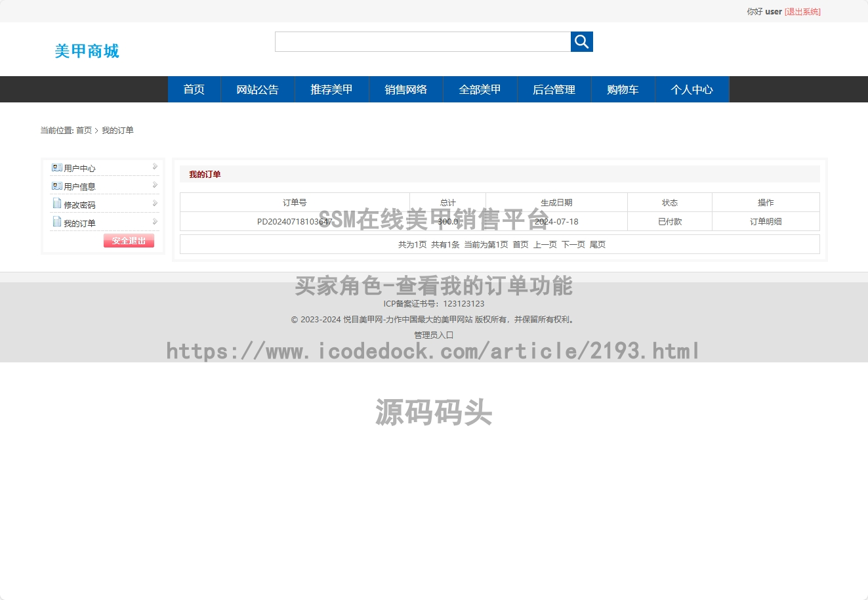
Task: Click 首页 in the breadcrumb
Action: [x=84, y=131]
